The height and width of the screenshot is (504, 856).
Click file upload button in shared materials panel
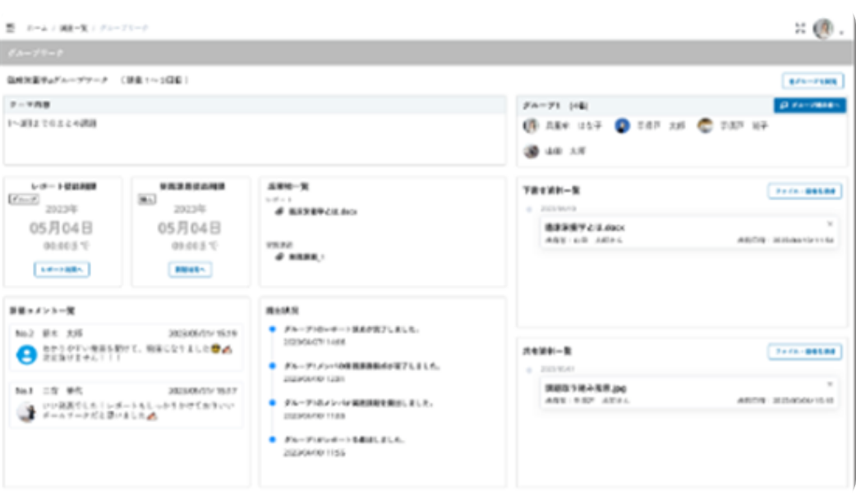tap(804, 351)
